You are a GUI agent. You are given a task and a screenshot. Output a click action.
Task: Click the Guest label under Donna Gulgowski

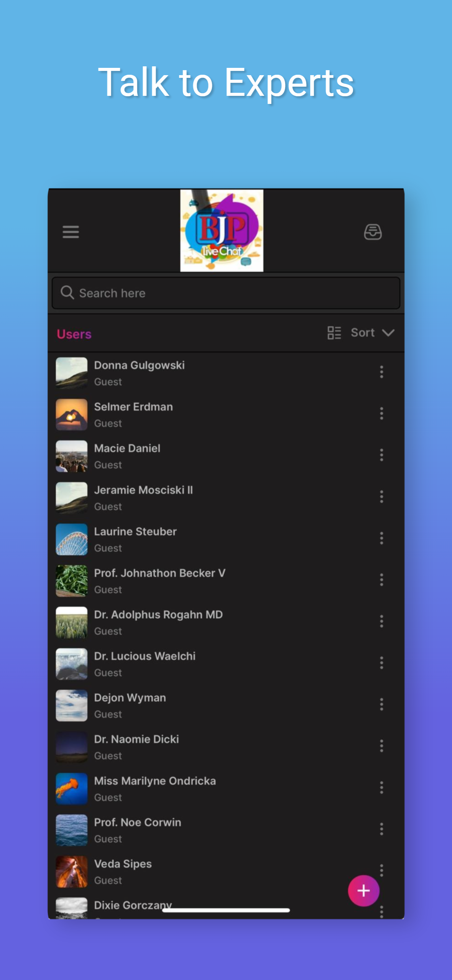(108, 382)
